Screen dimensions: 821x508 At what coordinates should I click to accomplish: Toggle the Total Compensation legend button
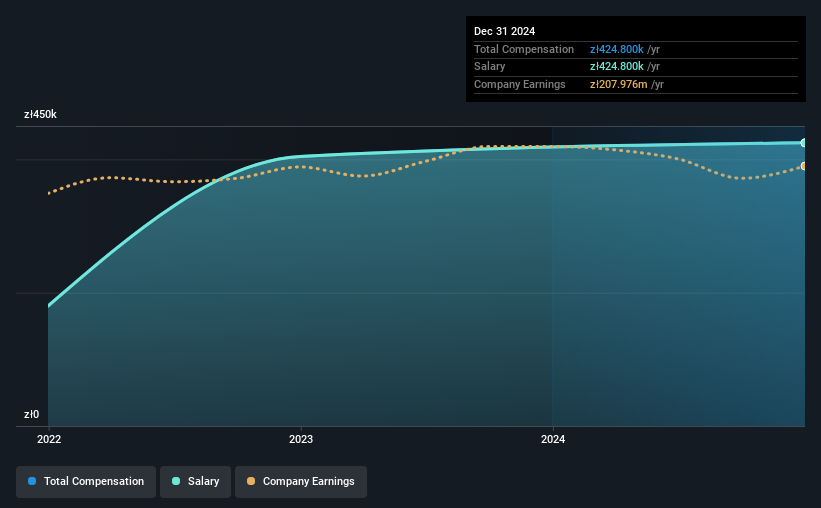pyautogui.click(x=86, y=481)
